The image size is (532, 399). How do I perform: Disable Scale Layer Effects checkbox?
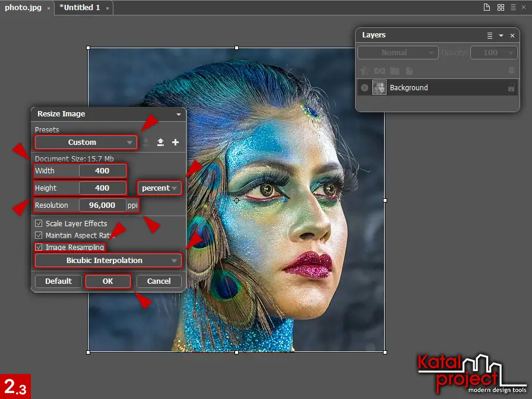39,224
